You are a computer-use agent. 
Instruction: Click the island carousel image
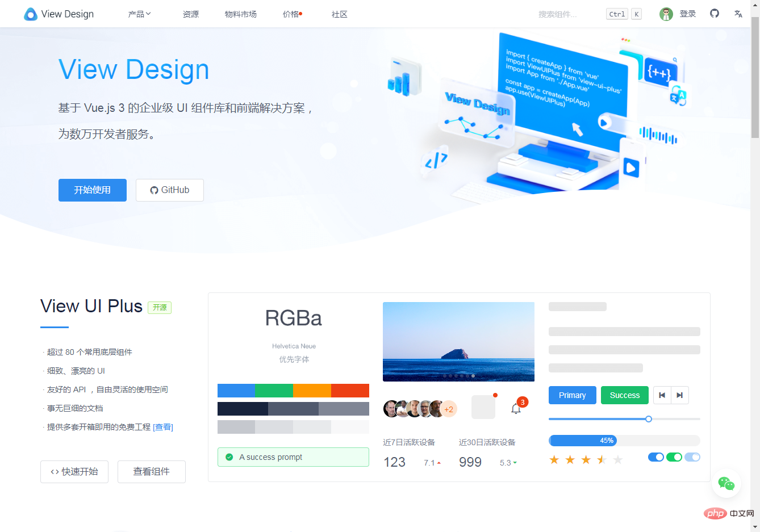[459, 342]
